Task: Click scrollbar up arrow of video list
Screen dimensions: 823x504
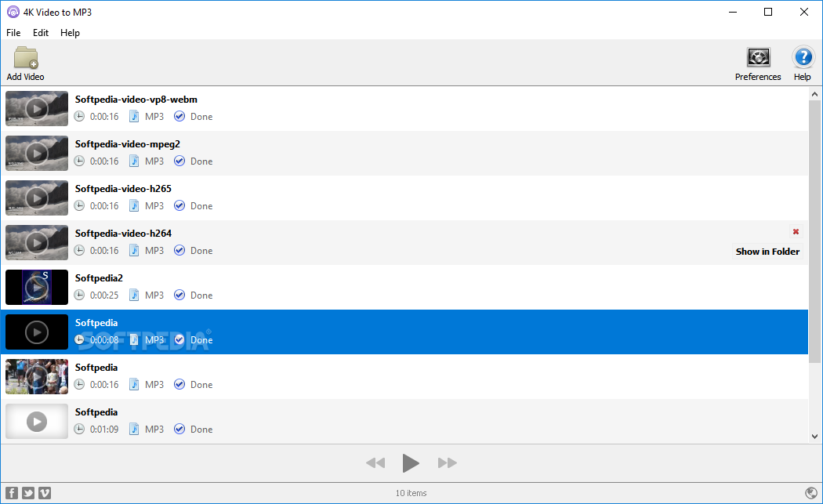Action: tap(814, 95)
